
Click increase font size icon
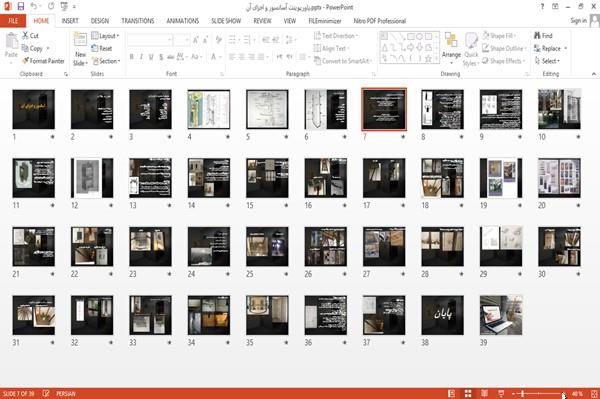pyautogui.click(x=196, y=40)
